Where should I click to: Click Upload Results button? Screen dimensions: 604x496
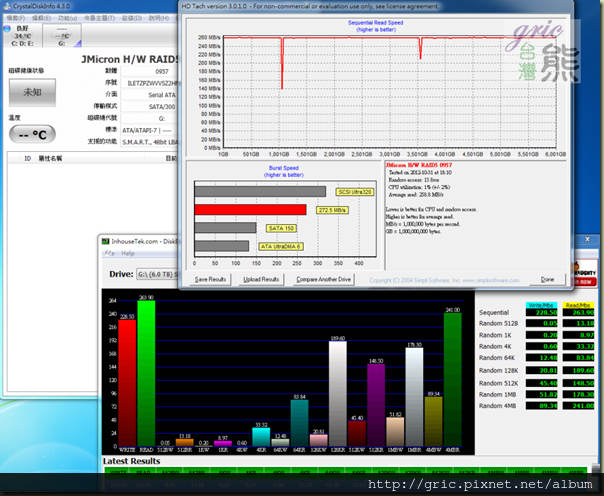tap(262, 279)
